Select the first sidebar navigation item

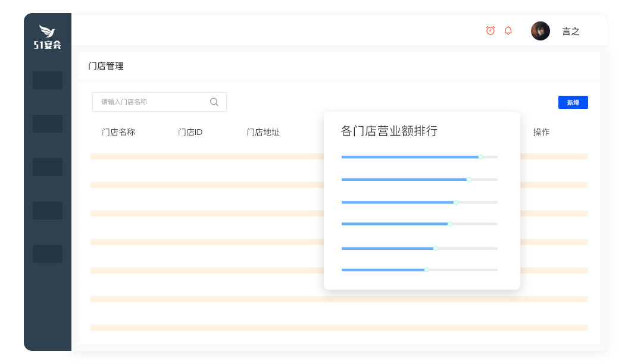click(x=48, y=80)
